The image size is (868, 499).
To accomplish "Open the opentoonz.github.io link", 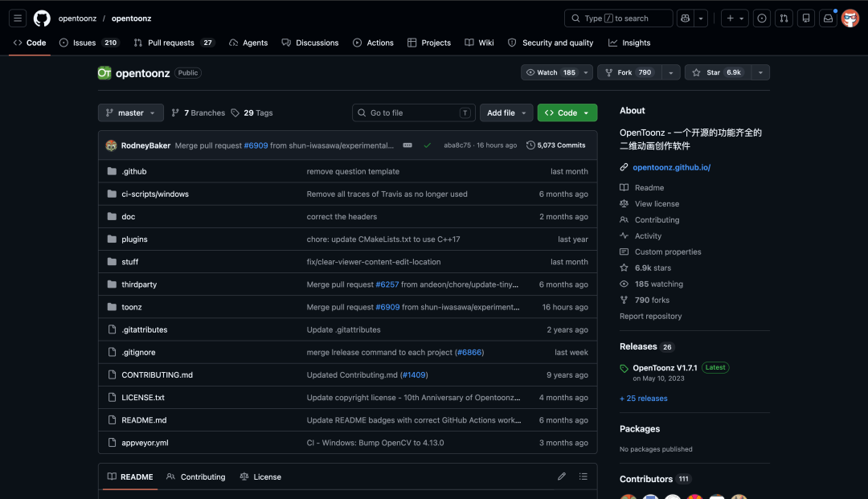I will coord(671,167).
